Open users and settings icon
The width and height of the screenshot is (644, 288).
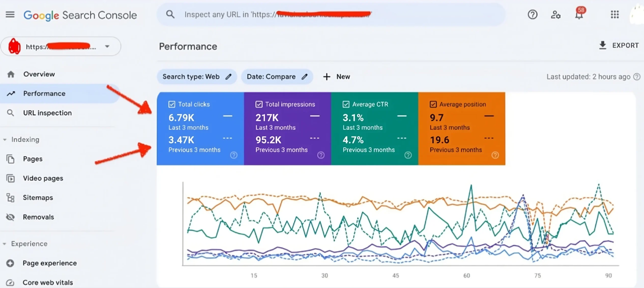click(555, 14)
